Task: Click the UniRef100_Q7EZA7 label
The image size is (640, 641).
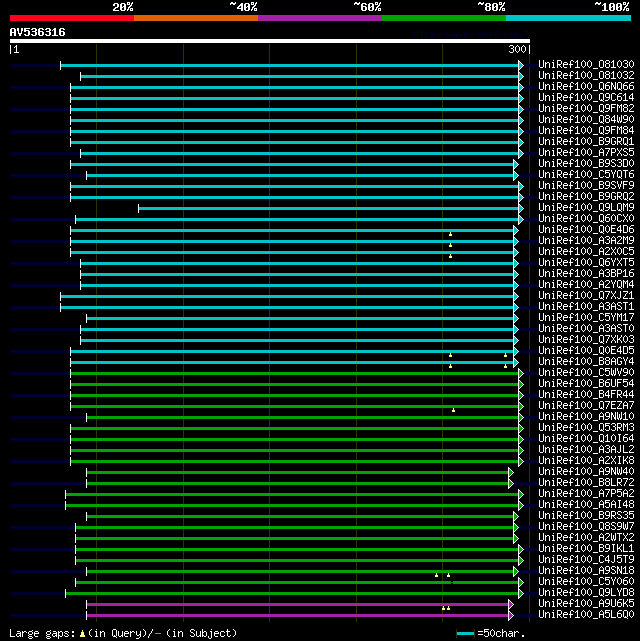Action: (x=586, y=406)
